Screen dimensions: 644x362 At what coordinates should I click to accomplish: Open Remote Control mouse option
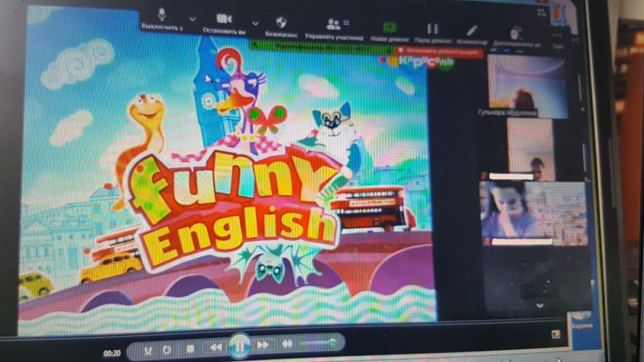tap(516, 33)
